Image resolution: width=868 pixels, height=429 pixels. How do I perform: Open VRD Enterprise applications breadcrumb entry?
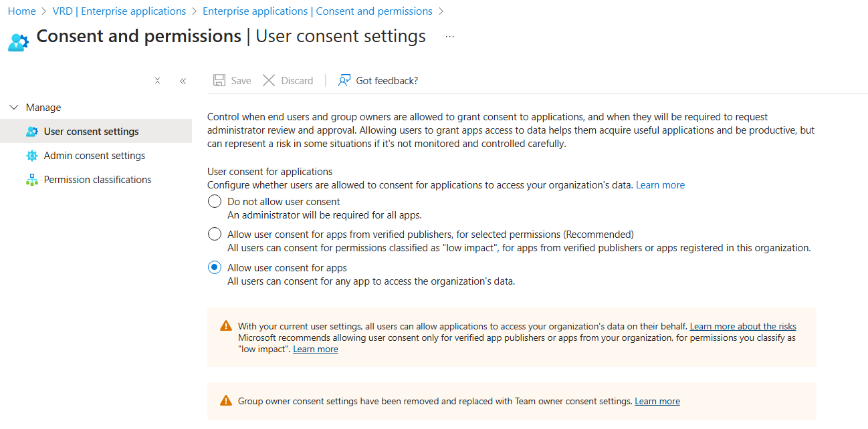[x=119, y=11]
